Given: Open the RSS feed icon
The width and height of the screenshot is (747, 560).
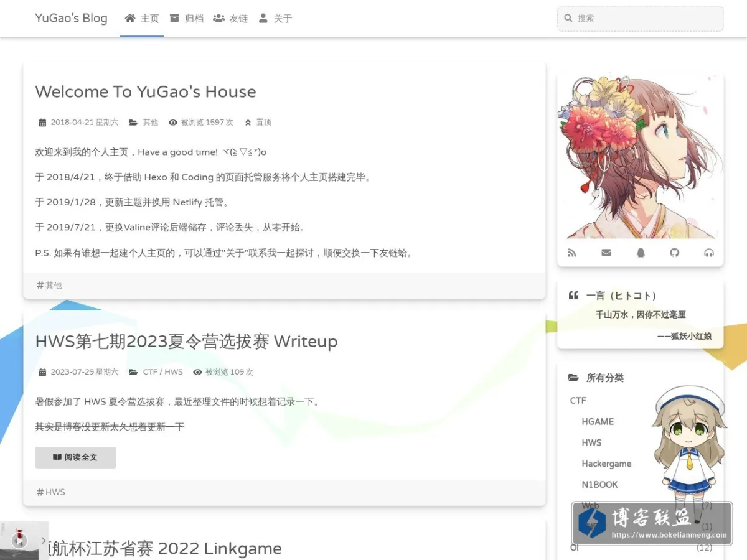Looking at the screenshot, I should [x=572, y=253].
